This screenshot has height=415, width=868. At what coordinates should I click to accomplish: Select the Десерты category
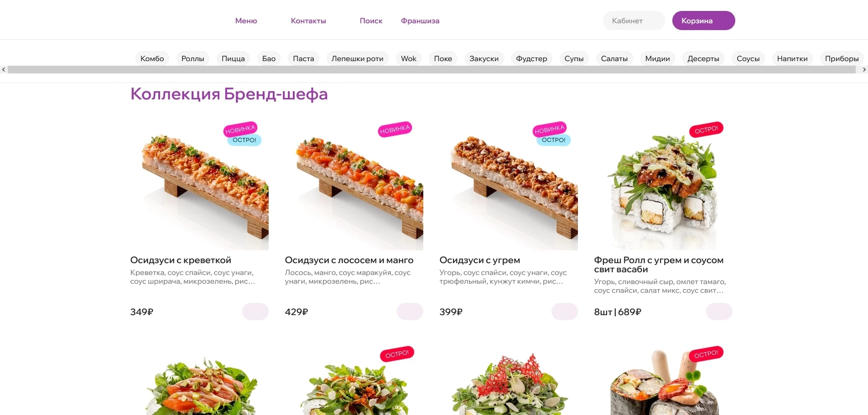point(703,58)
